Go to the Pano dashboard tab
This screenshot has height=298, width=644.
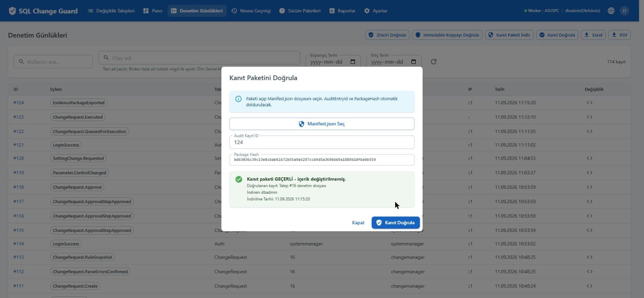click(152, 11)
